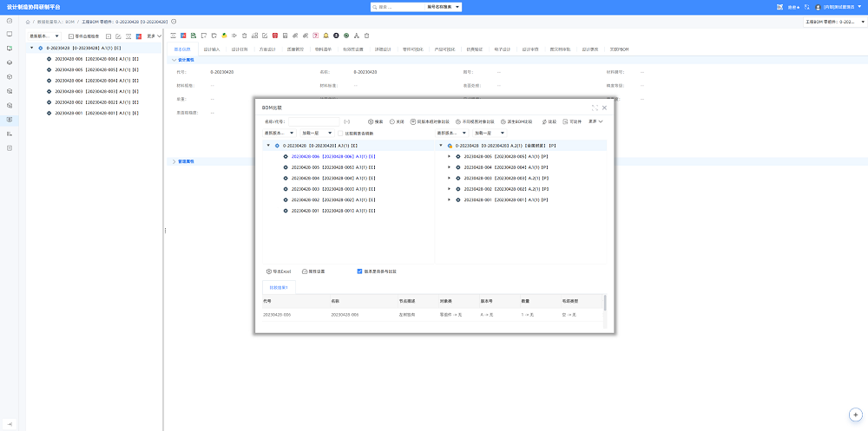
Task: Uncheck the 版本是否参与比较 checkbox
Action: point(360,271)
